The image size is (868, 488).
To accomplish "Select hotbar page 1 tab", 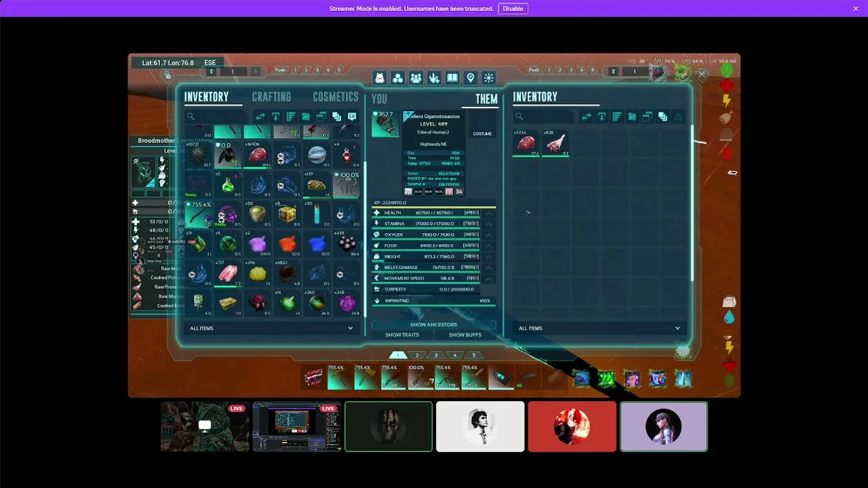I will click(x=398, y=355).
